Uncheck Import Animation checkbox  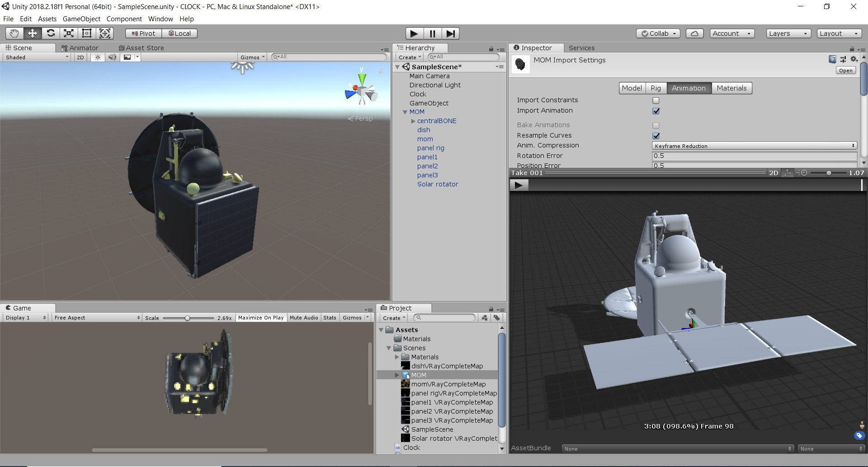click(656, 111)
